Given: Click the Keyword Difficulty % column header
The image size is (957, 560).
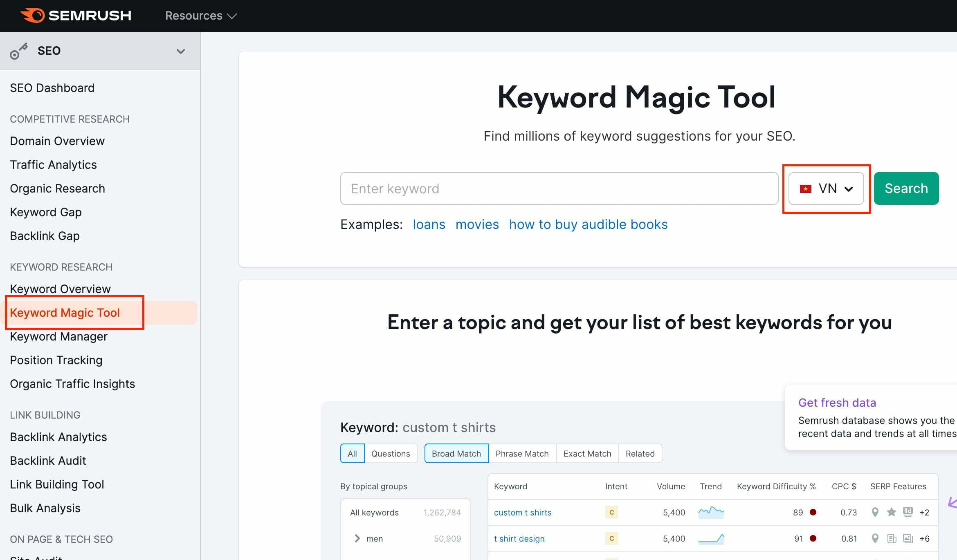Looking at the screenshot, I should click(776, 486).
